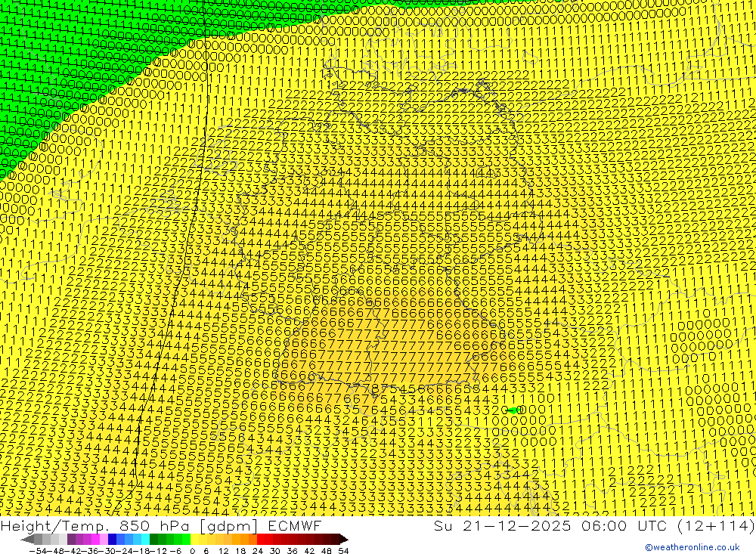The height and width of the screenshot is (554, 756).
Task: Pick the bright red legend swatch above 24
Action: 261,539
